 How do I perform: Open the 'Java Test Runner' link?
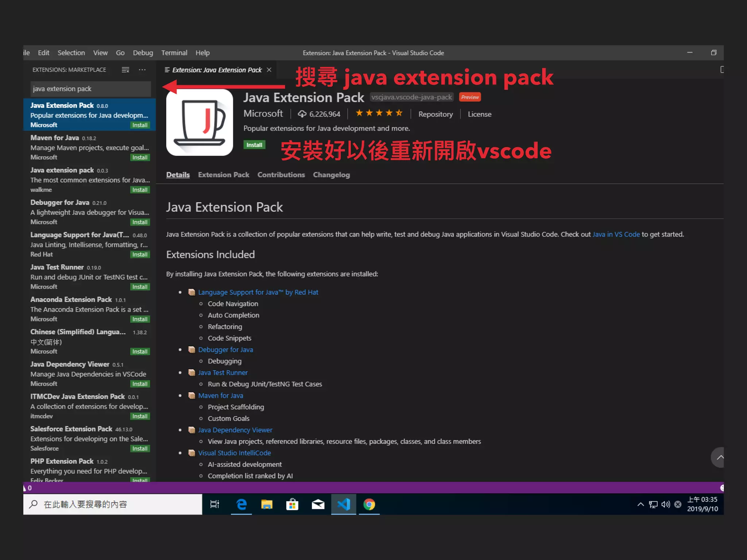pos(223,372)
